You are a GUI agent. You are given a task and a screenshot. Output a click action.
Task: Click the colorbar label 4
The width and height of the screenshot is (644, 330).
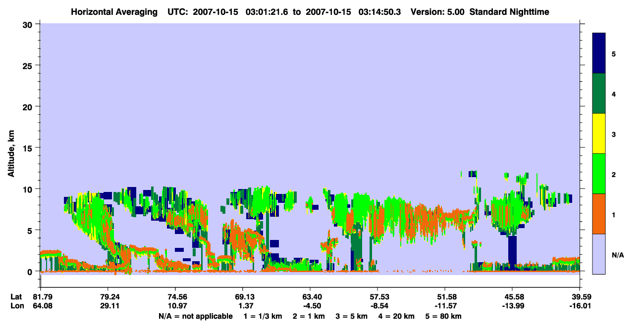coord(614,94)
